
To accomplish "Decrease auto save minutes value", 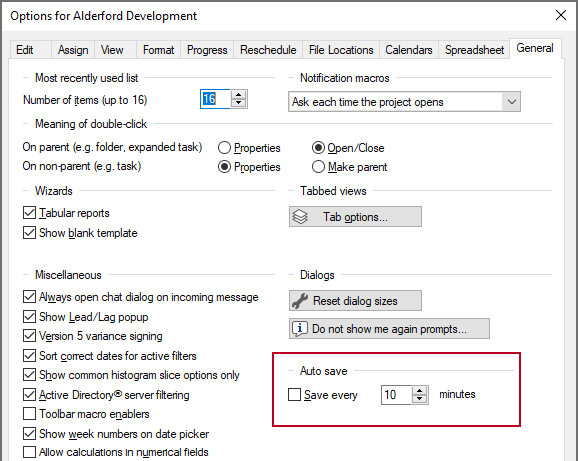I will pos(420,399).
